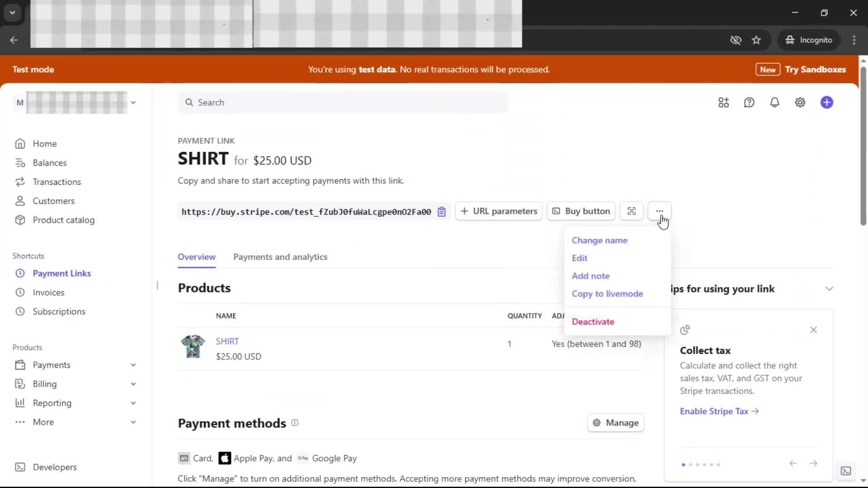Click Try Sandboxes in banner
This screenshot has width=868, height=488.
pos(815,70)
